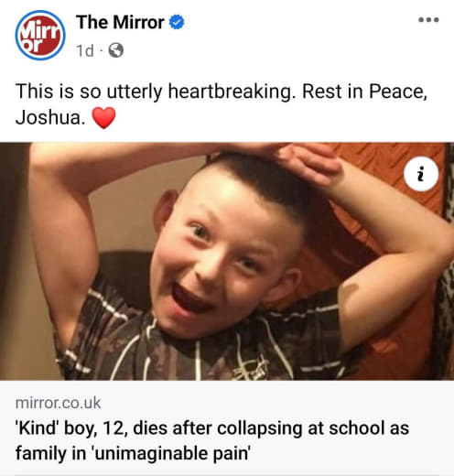Click the boy's patterned shirt in the photo

coord(195,351)
